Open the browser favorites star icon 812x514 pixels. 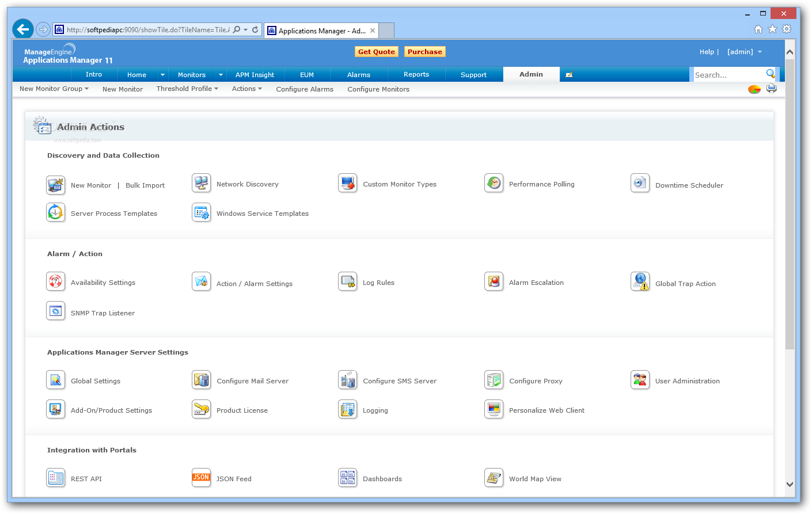pos(772,29)
